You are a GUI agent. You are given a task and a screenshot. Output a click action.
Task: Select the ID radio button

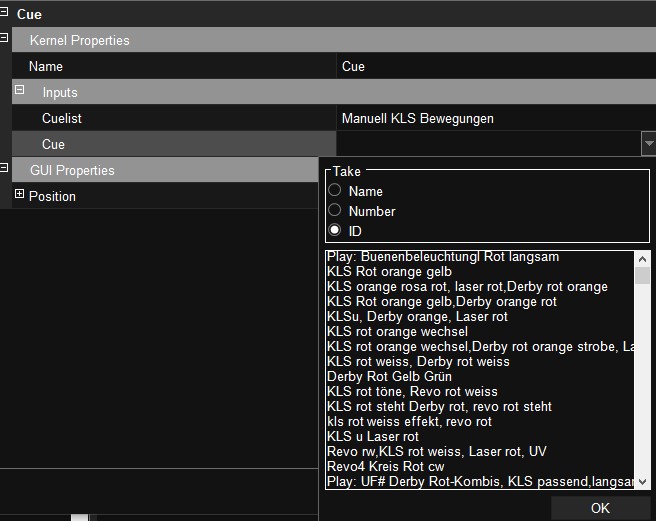tap(335, 231)
